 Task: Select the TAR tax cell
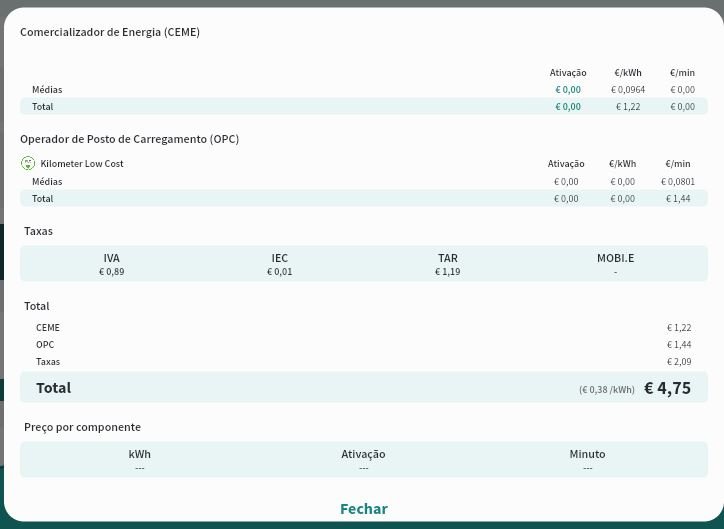(447, 264)
